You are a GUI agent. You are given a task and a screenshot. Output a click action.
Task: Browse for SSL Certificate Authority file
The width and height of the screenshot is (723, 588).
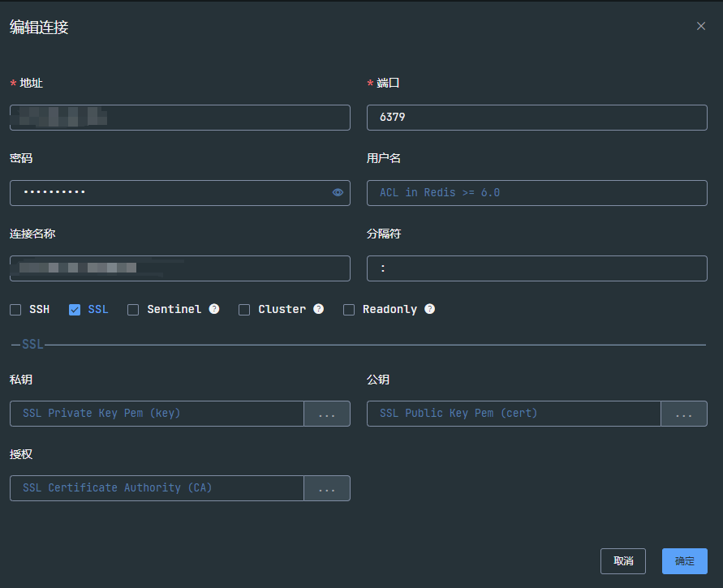(327, 488)
